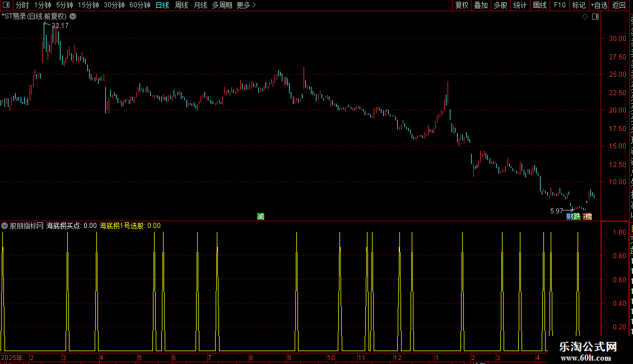The height and width of the screenshot is (364, 633).
Task: Click the 5.97 low price label
Action: (x=556, y=211)
